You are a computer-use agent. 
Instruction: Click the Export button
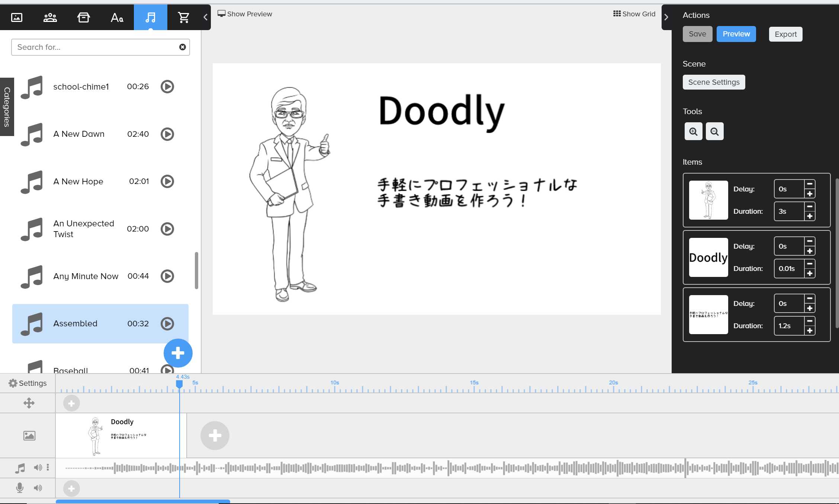[785, 34]
